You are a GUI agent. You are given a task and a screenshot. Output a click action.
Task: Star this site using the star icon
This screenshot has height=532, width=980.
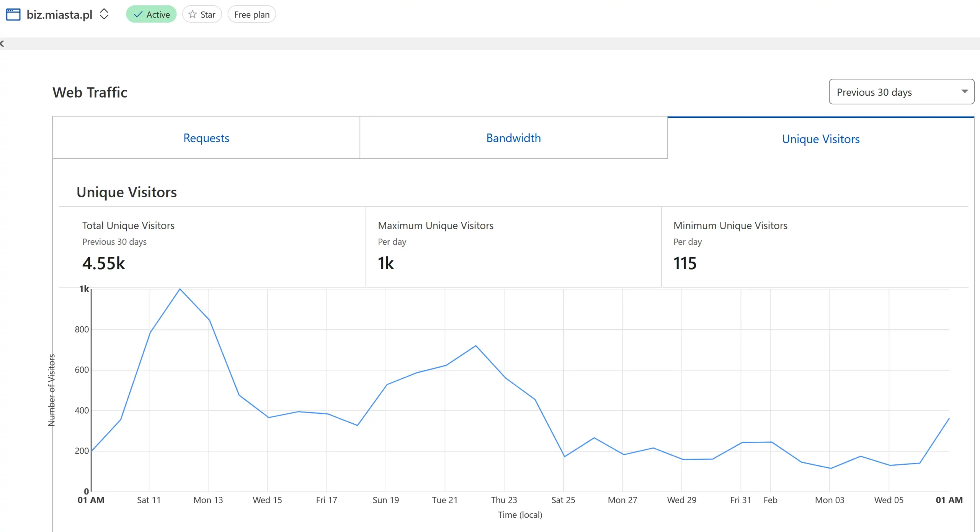coord(193,15)
